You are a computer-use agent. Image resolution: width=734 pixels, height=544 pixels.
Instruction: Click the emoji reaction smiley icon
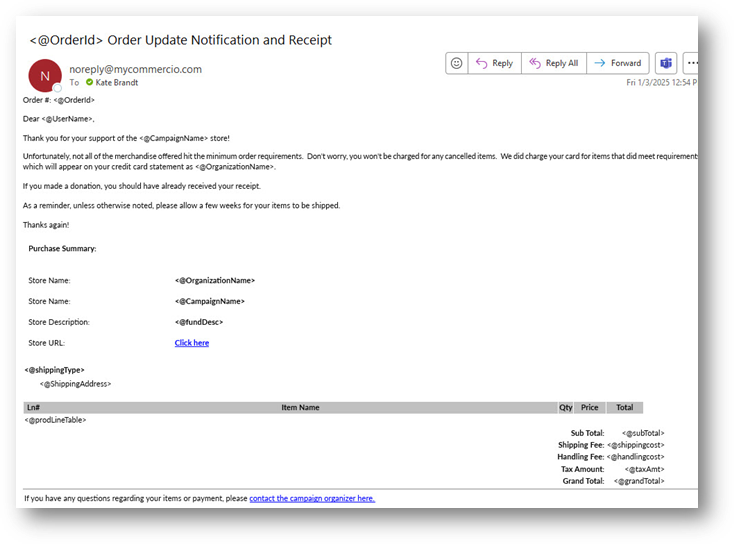457,63
